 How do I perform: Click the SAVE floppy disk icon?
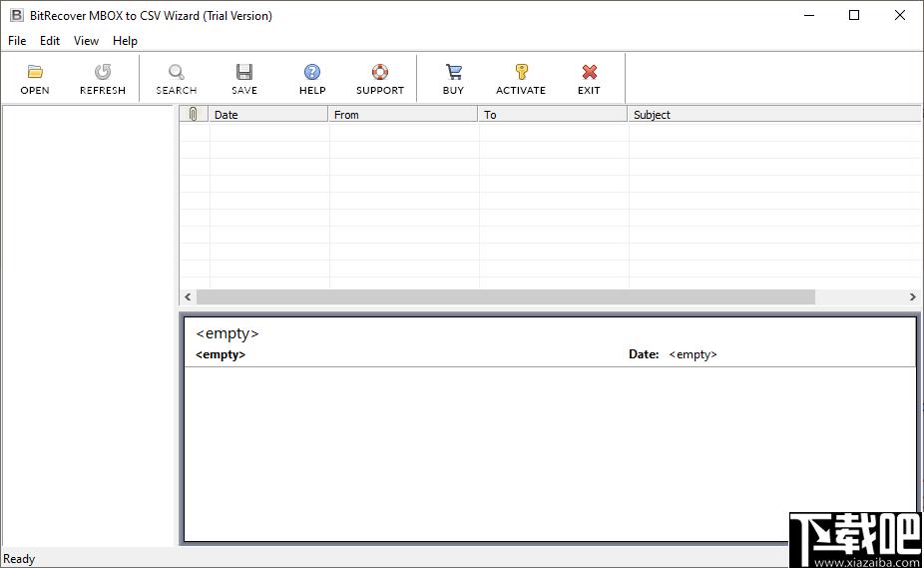coord(243,72)
